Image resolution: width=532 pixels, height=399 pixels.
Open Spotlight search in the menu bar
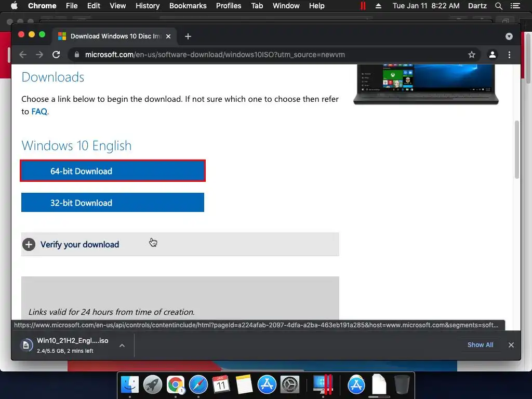point(498,6)
